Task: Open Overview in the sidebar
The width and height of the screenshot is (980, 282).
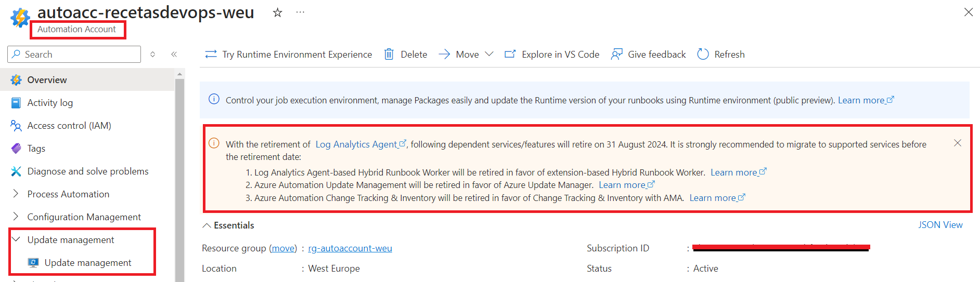Action: coord(87,80)
